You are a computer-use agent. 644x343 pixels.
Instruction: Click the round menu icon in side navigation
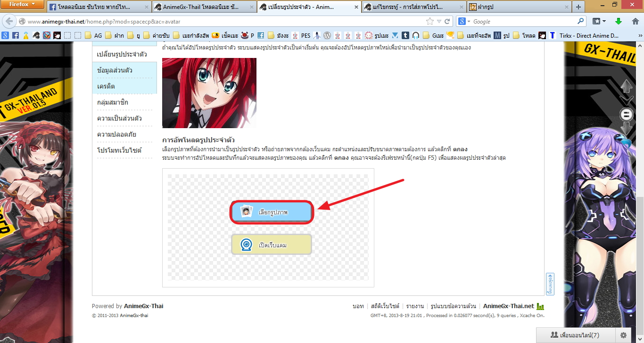click(627, 114)
